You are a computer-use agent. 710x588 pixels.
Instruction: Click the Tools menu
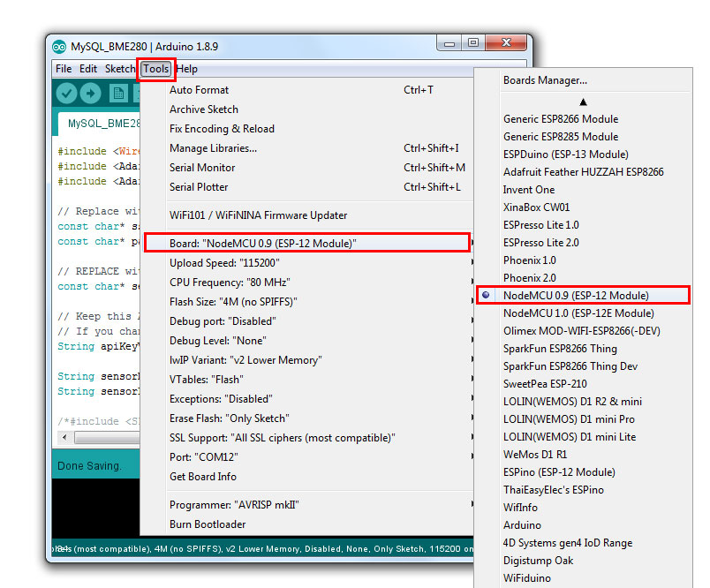coord(156,69)
